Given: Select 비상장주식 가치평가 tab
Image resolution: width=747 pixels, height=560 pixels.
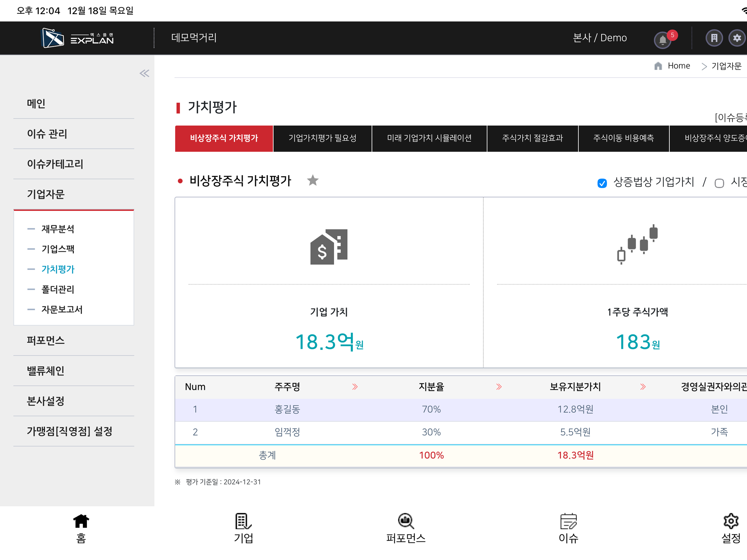Looking at the screenshot, I should point(224,138).
